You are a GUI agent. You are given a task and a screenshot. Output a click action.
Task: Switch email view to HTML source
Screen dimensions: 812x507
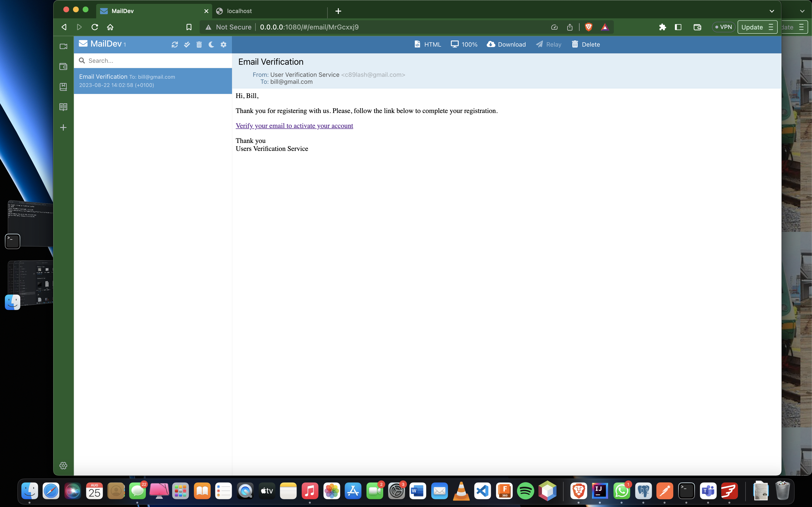coord(428,44)
